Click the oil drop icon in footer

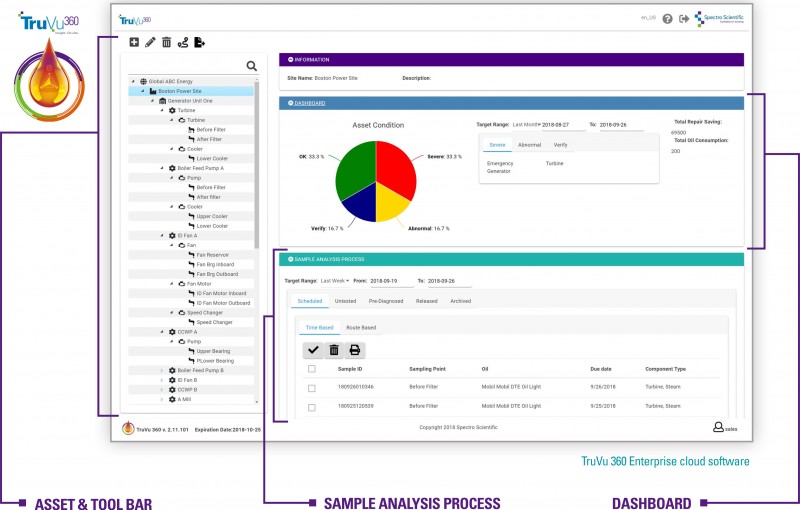129,428
